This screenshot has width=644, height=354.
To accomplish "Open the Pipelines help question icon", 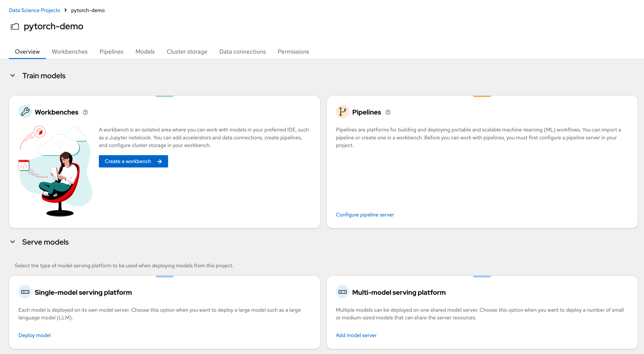I will tap(388, 112).
